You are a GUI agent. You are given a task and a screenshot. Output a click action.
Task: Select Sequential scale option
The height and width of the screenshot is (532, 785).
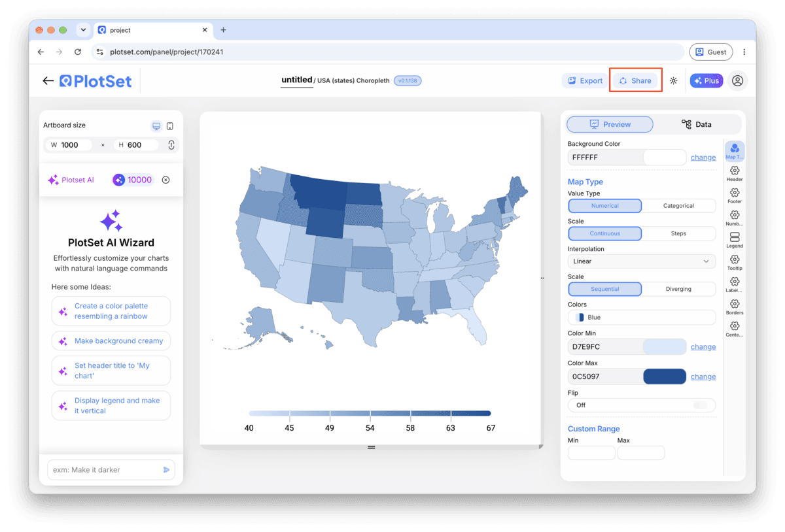(x=605, y=289)
